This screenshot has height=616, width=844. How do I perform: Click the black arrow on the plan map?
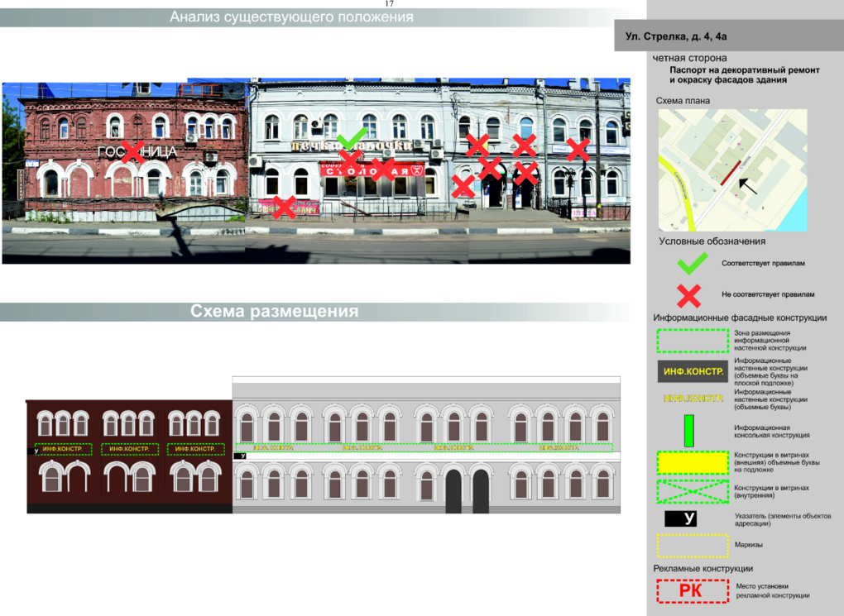tap(749, 186)
